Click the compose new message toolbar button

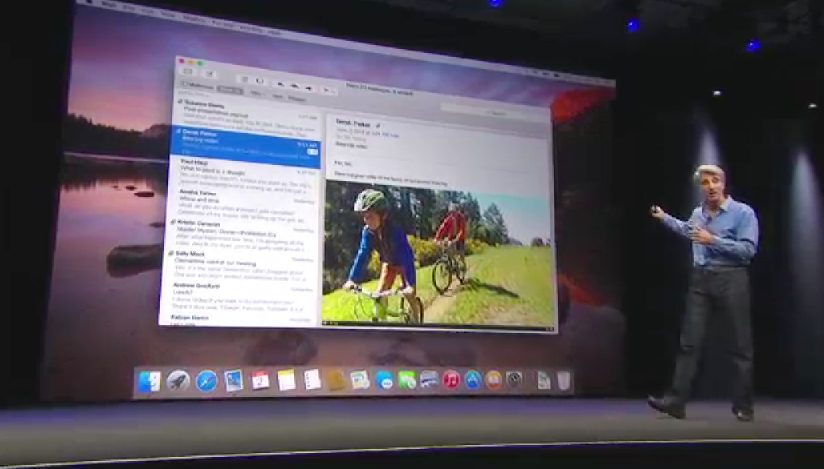tap(210, 73)
